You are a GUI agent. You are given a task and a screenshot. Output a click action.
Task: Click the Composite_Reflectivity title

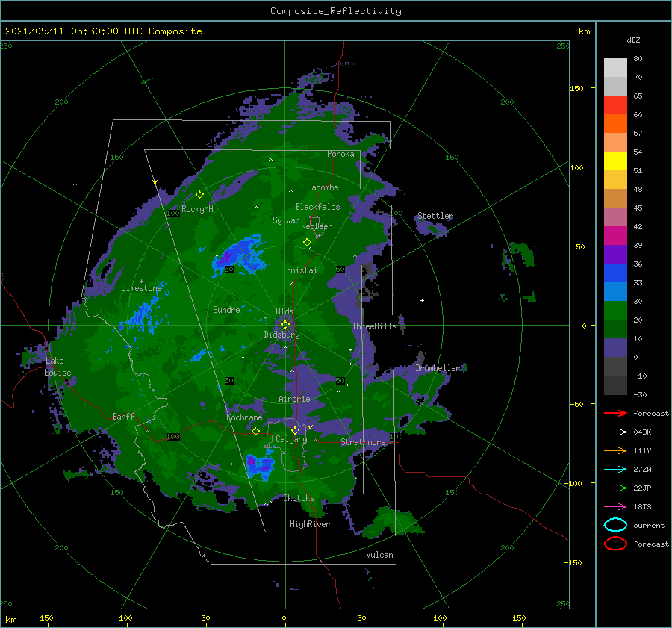(x=335, y=11)
